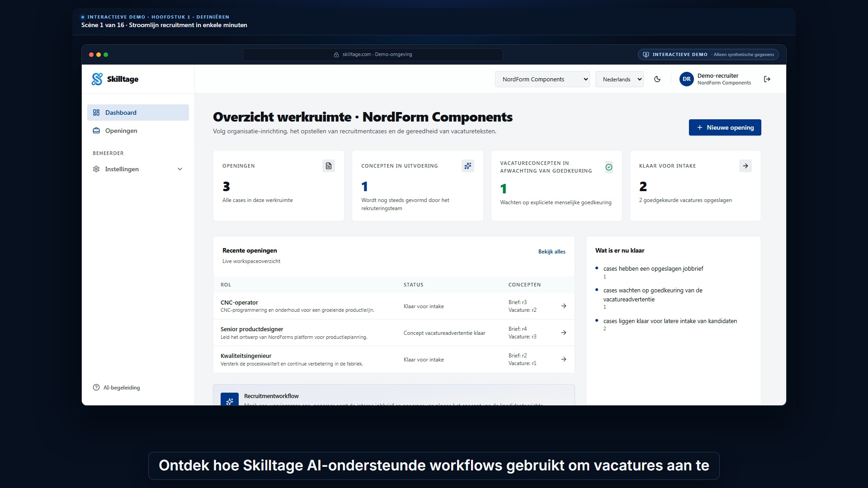Click the green checkmark icon on goedkeuring card

pyautogui.click(x=609, y=167)
